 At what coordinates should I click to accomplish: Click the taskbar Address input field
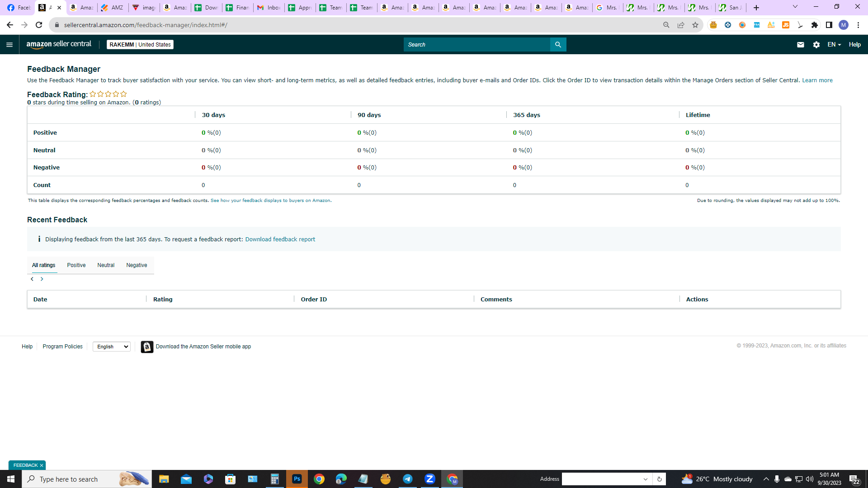tap(601, 479)
